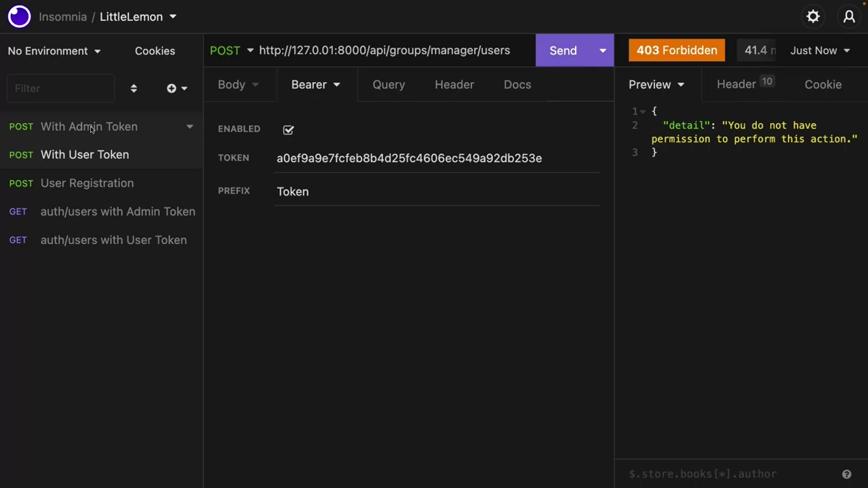Open help question mark icon

click(846, 474)
